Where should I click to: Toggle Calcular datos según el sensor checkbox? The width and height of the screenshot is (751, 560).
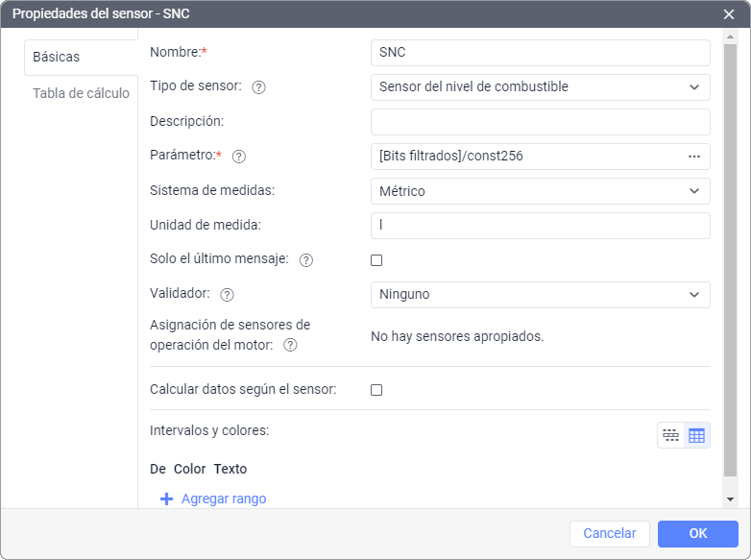(376, 390)
